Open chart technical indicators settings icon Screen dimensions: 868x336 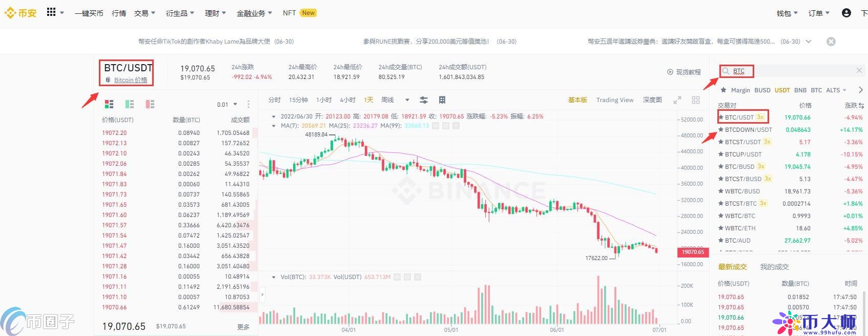point(424,100)
